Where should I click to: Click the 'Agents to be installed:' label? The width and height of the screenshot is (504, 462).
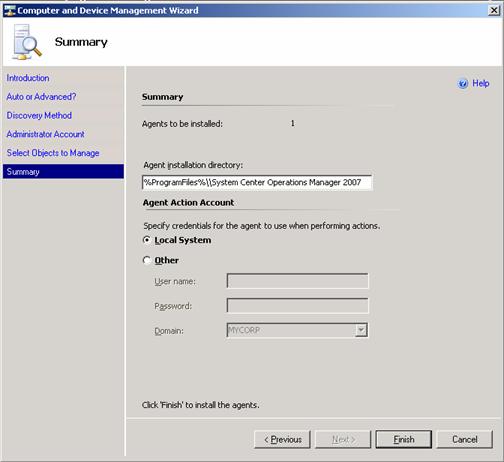click(182, 124)
